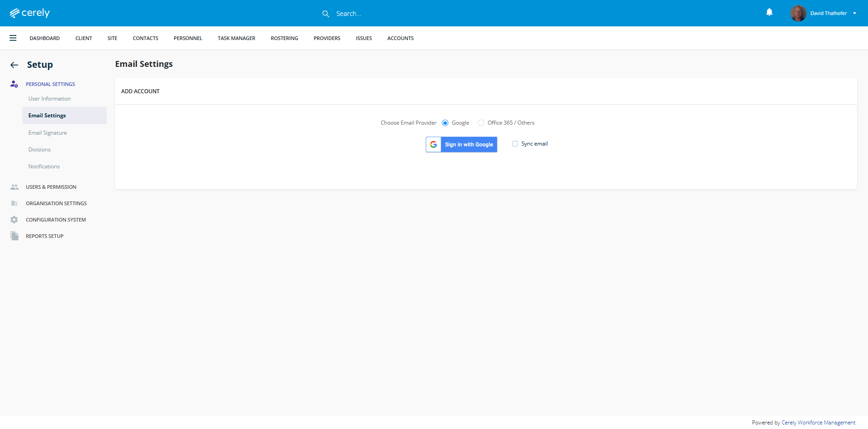Enable the Sync email checkbox
The width and height of the screenshot is (868, 429).
pyautogui.click(x=515, y=144)
